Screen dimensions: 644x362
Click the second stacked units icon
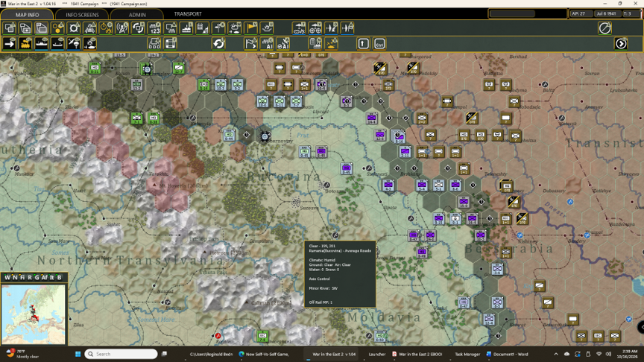point(25,28)
